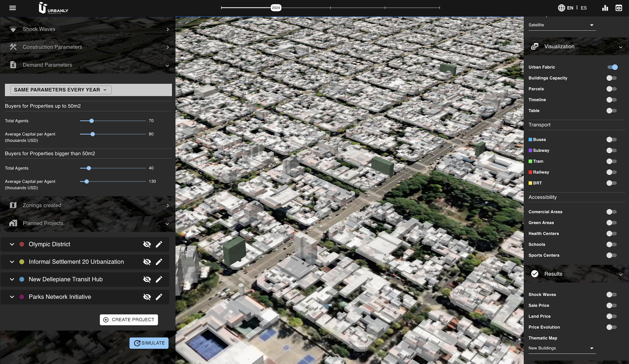Toggle Comercial Areas accessibility
Image resolution: width=629 pixels, height=364 pixels.
612,212
